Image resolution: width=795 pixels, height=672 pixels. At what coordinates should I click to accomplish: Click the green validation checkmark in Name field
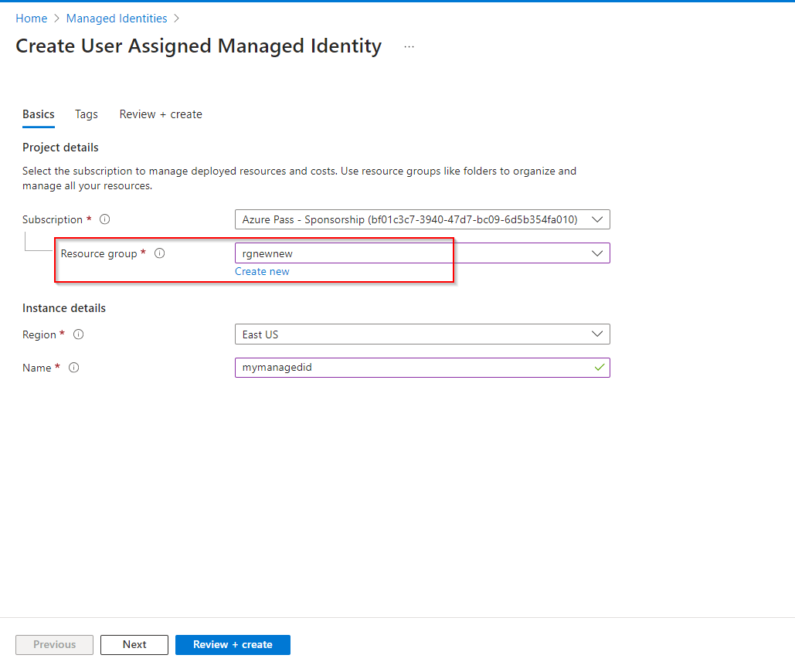click(599, 368)
